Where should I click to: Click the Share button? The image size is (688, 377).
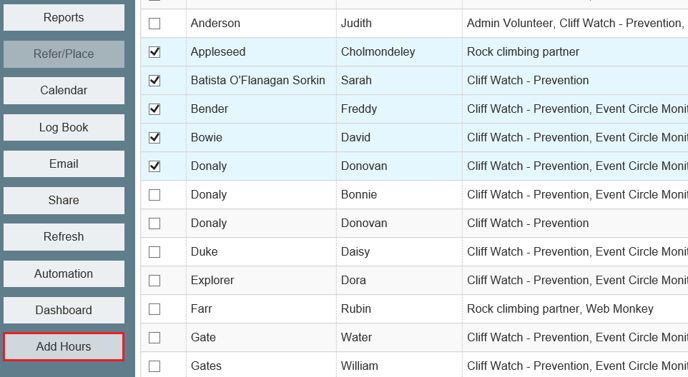pos(64,200)
